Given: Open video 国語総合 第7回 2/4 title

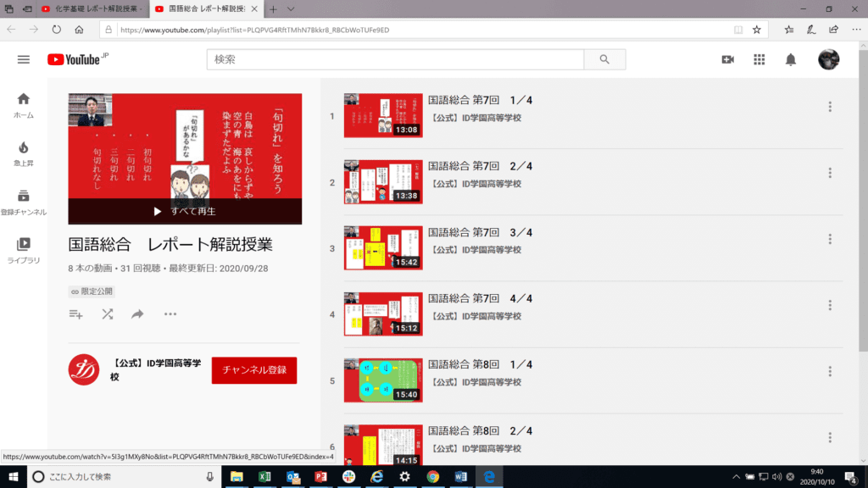Looking at the screenshot, I should tap(480, 166).
